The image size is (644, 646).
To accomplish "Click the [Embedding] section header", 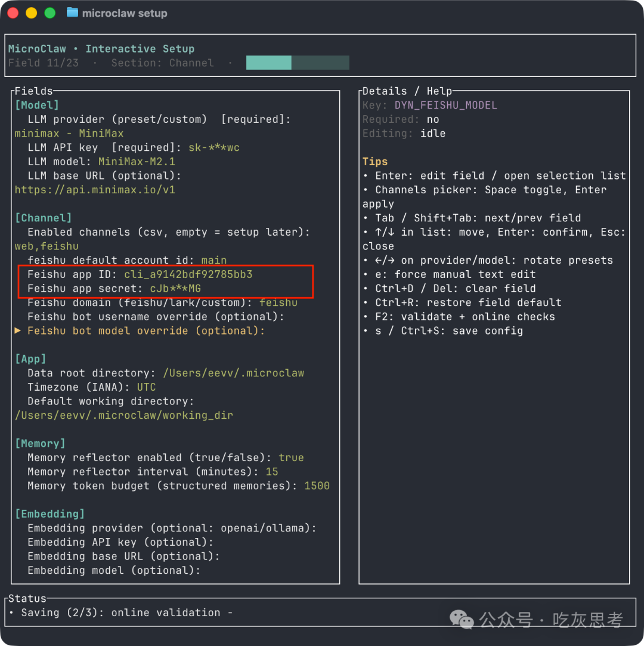I will pyautogui.click(x=50, y=514).
